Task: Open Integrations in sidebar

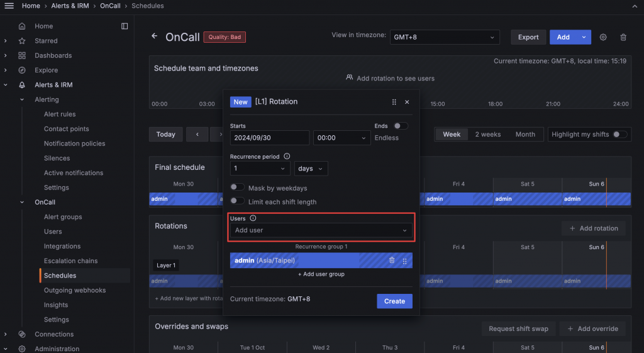Action: (62, 246)
